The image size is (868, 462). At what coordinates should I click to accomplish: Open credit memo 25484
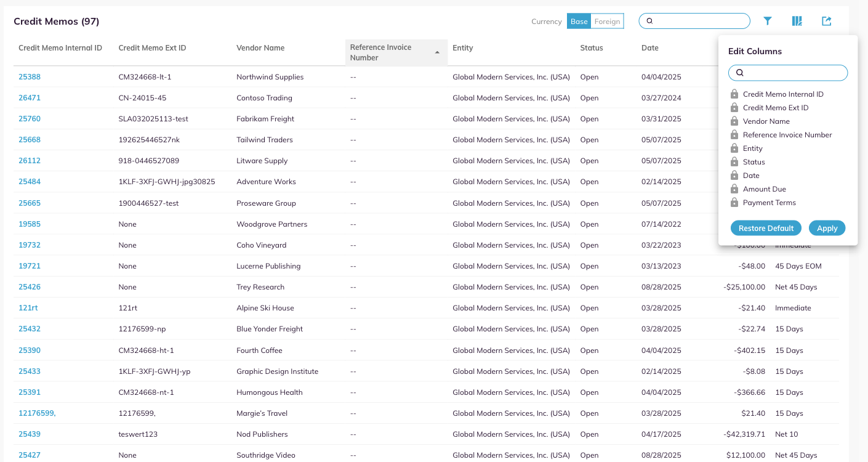pos(30,182)
